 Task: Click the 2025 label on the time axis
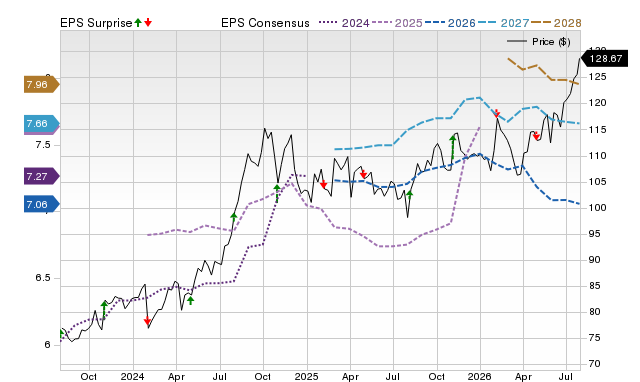(x=307, y=376)
